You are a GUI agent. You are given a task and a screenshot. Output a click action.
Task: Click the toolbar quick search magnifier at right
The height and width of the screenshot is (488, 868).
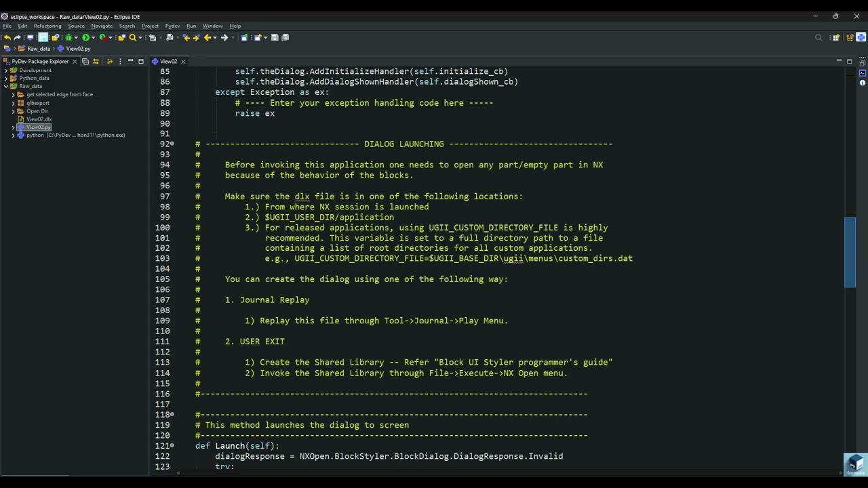[818, 37]
